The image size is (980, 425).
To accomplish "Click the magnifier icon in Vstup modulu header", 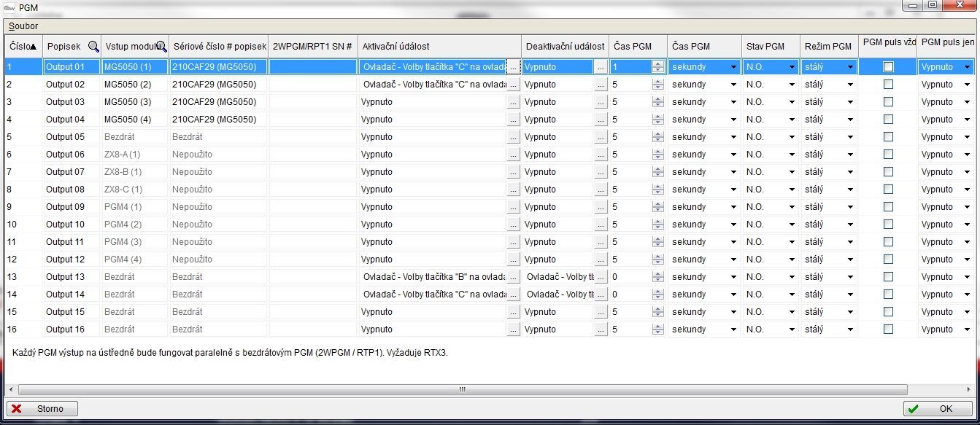I will tap(161, 47).
